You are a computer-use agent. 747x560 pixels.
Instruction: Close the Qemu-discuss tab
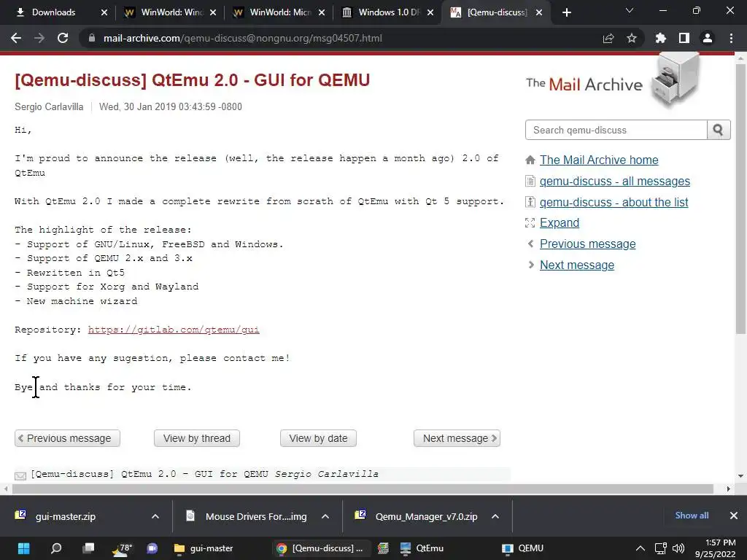pos(539,12)
